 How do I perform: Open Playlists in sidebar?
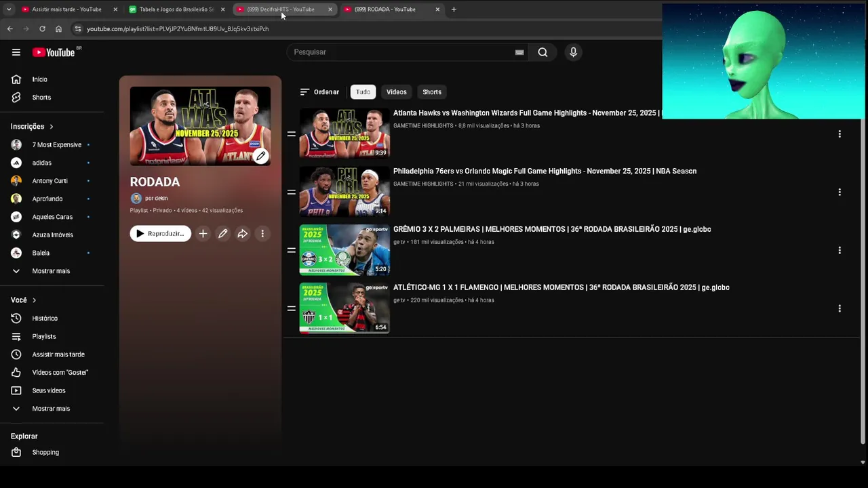tap(44, 337)
